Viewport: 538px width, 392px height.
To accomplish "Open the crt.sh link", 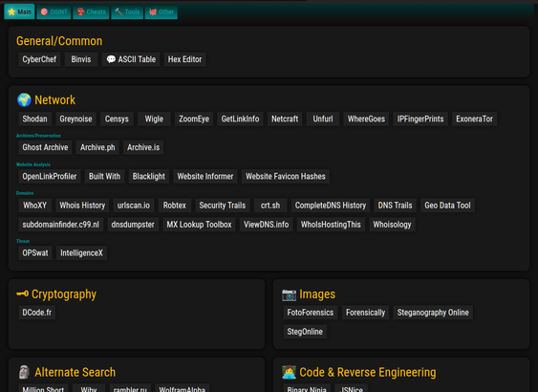I will click(270, 206).
